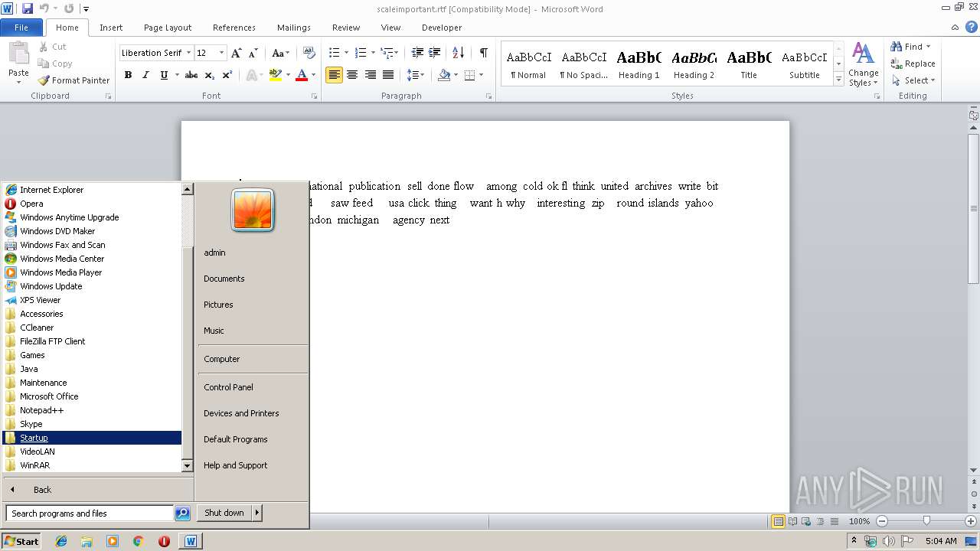
Task: Switch to Print Layout view icon
Action: point(778,521)
